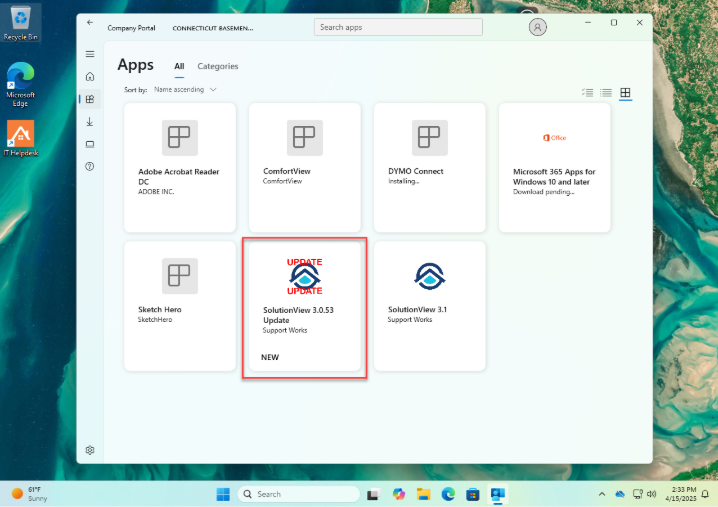Click the 'ADOBE INC.' publisher text
This screenshot has width=718, height=507.
click(x=156, y=192)
